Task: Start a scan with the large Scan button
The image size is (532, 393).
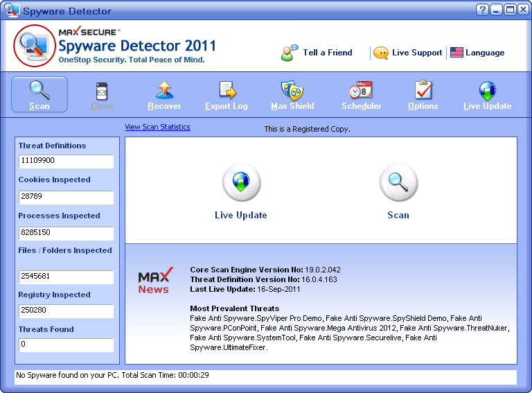Action: pyautogui.click(x=398, y=182)
